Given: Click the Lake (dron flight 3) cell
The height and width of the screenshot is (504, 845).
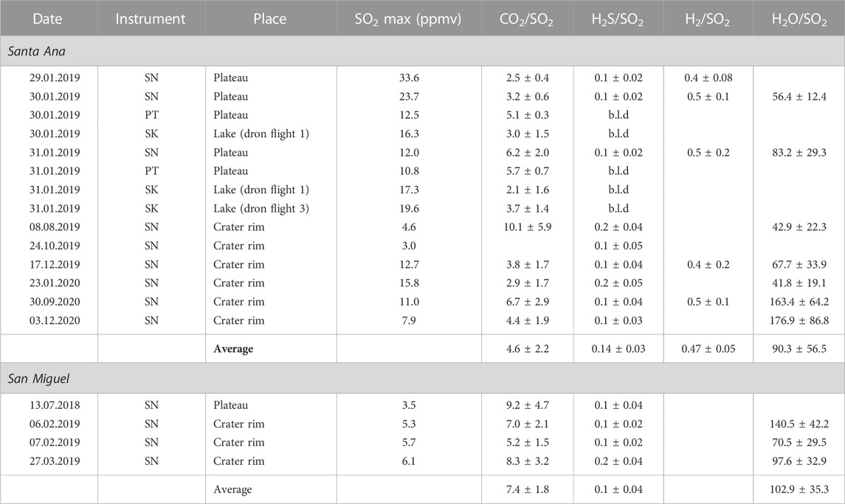Looking at the screenshot, I should tap(261, 209).
